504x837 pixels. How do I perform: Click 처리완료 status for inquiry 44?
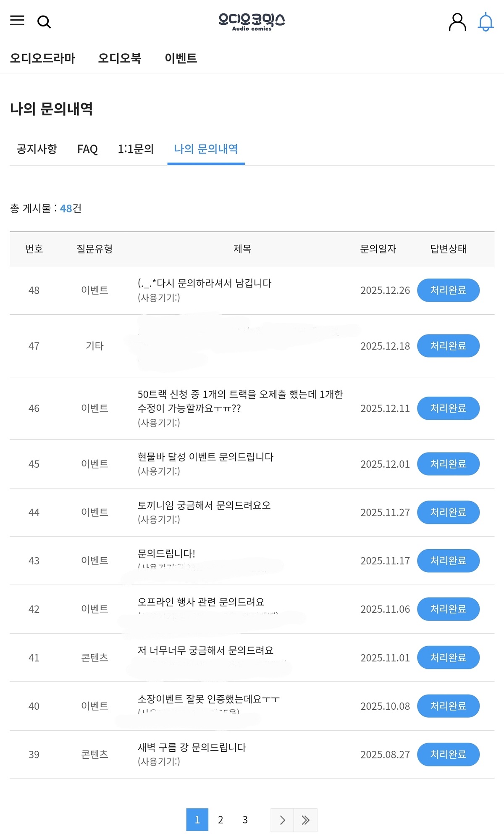pyautogui.click(x=448, y=512)
